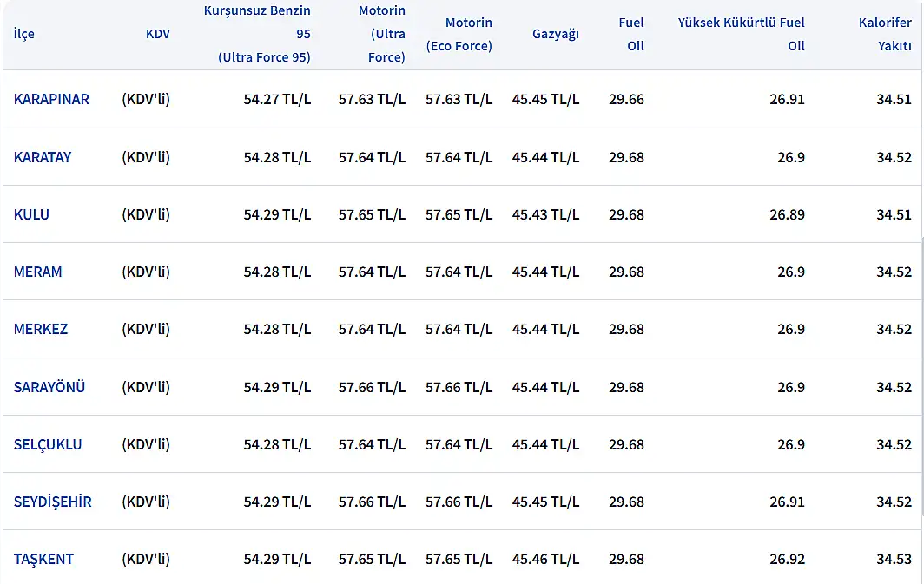This screenshot has width=924, height=584.
Task: Click the KARATAY district link
Action: point(43,157)
